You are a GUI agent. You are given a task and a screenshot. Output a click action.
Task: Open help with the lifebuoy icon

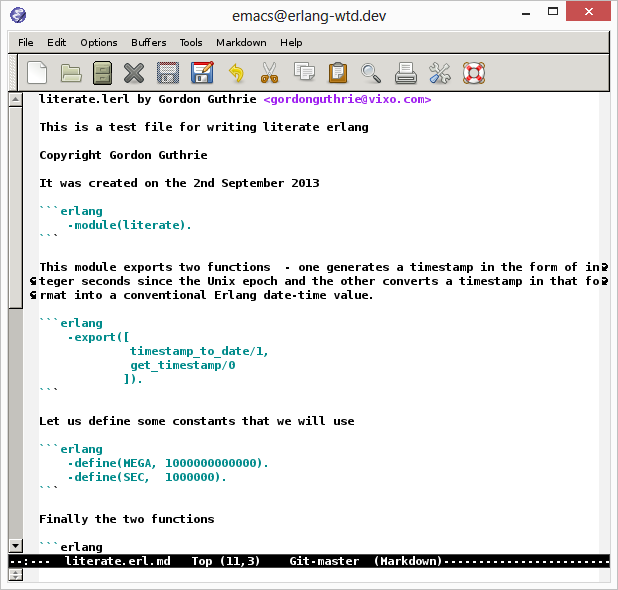click(474, 73)
